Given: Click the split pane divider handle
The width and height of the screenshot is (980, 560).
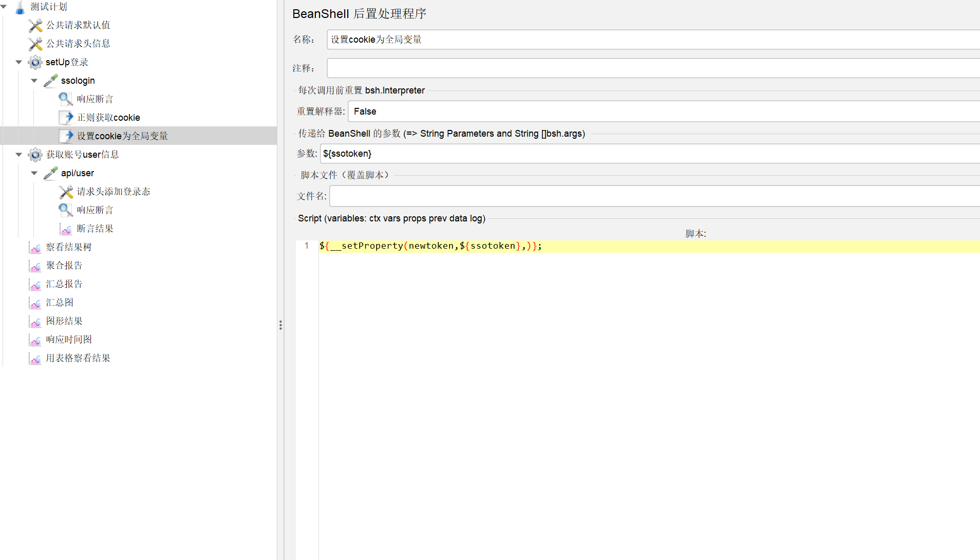Looking at the screenshot, I should coord(280,325).
